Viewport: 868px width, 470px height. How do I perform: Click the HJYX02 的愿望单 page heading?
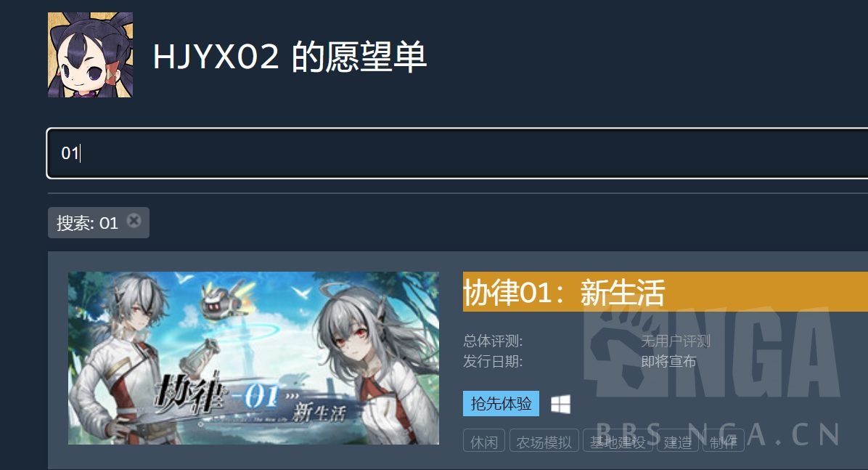click(290, 57)
